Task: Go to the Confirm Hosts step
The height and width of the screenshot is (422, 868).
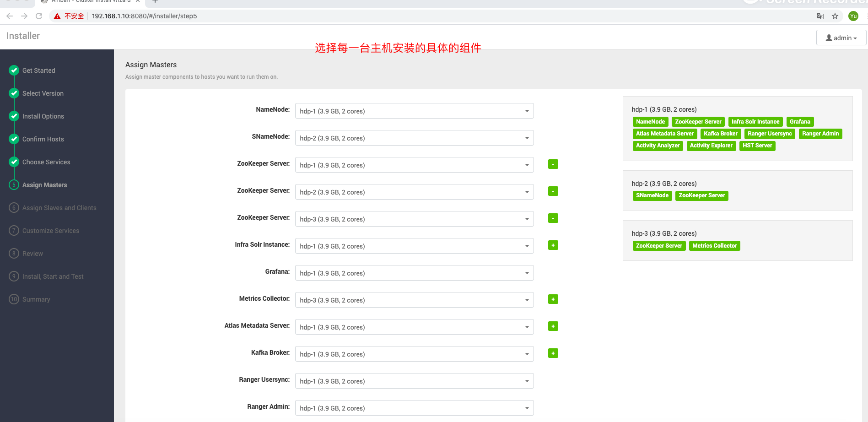Action: coord(43,139)
